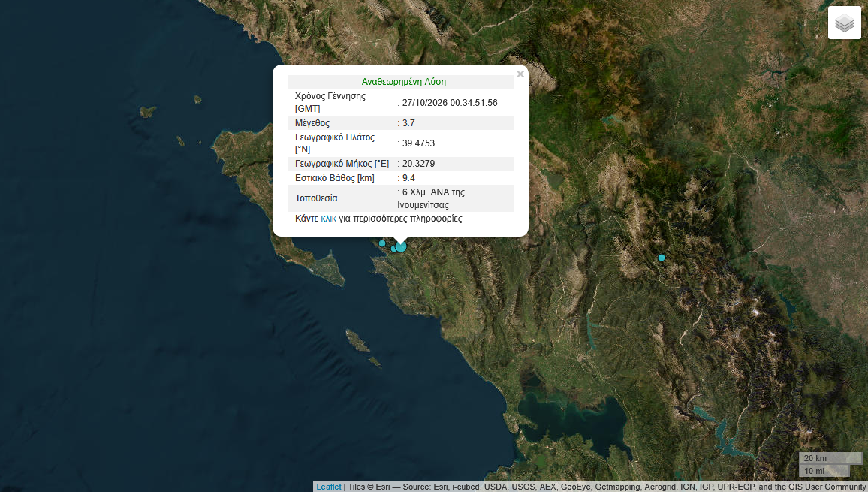This screenshot has height=492, width=868.
Task: Select the westernmost small earthquake marker on the coast
Action: tap(382, 243)
